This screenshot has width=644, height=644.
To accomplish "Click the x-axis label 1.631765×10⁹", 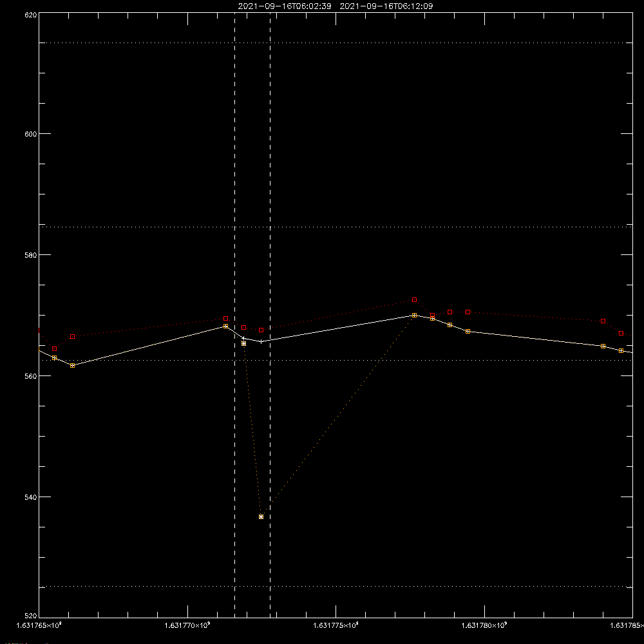I will (x=39, y=625).
